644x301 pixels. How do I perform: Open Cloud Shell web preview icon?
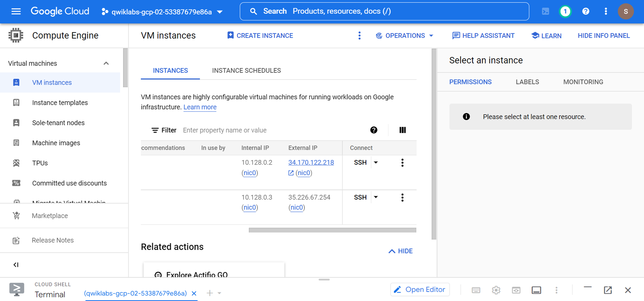click(516, 290)
